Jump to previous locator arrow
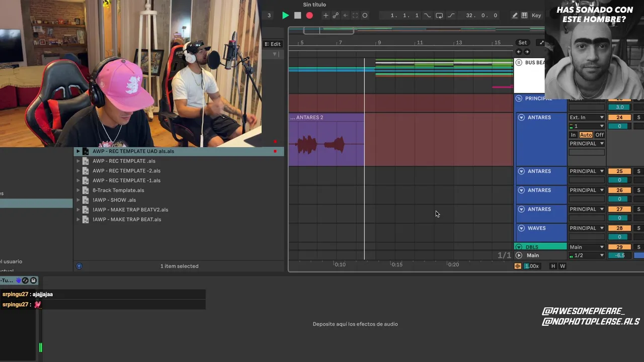 (519, 52)
